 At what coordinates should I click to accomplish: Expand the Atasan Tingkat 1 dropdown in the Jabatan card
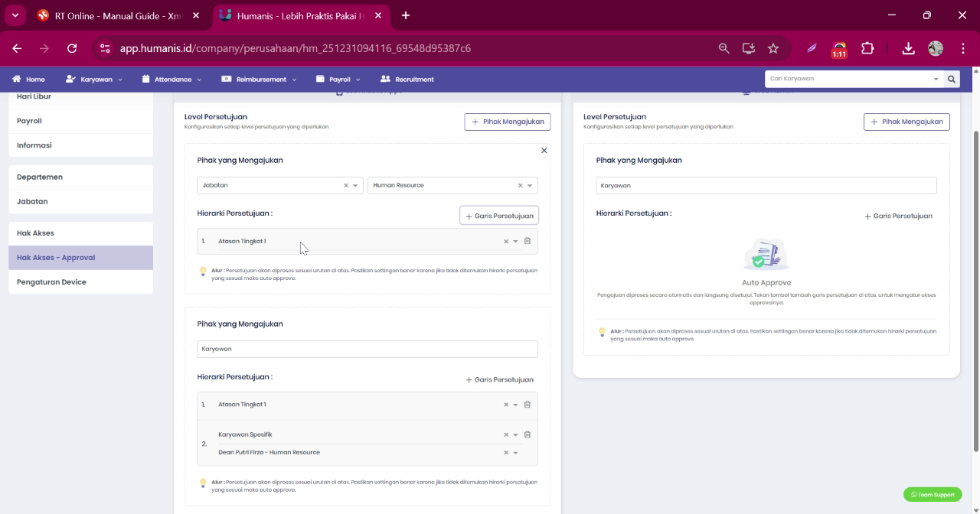coord(515,241)
